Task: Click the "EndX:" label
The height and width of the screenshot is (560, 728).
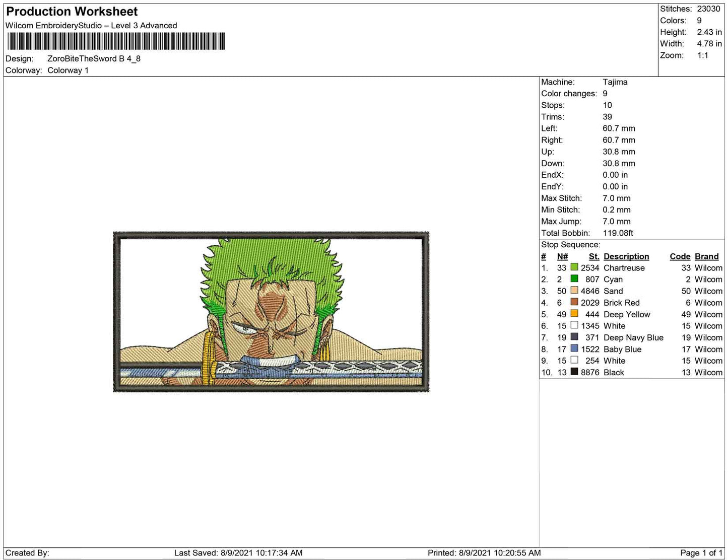Action: 552,175
